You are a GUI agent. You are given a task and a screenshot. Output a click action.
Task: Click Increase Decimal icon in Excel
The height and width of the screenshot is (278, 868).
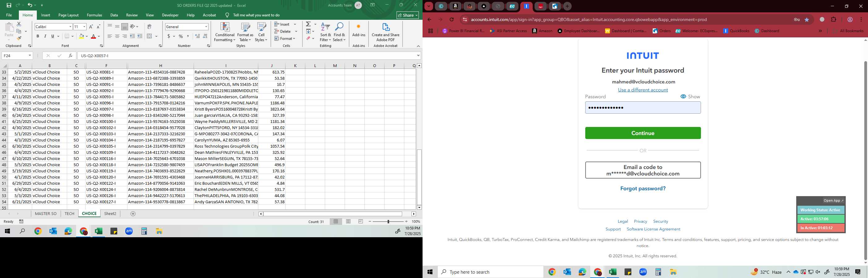pos(197,36)
